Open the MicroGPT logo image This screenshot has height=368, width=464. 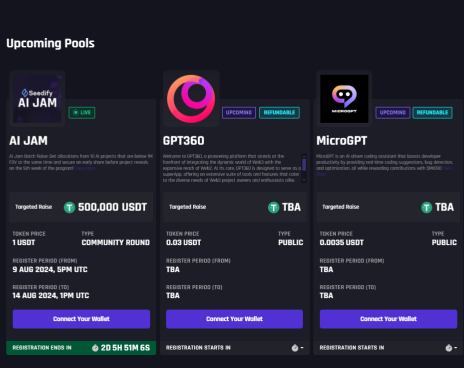point(344,99)
